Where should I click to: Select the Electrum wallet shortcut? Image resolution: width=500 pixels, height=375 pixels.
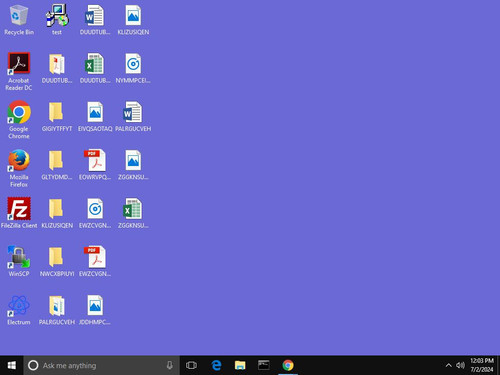point(19,310)
